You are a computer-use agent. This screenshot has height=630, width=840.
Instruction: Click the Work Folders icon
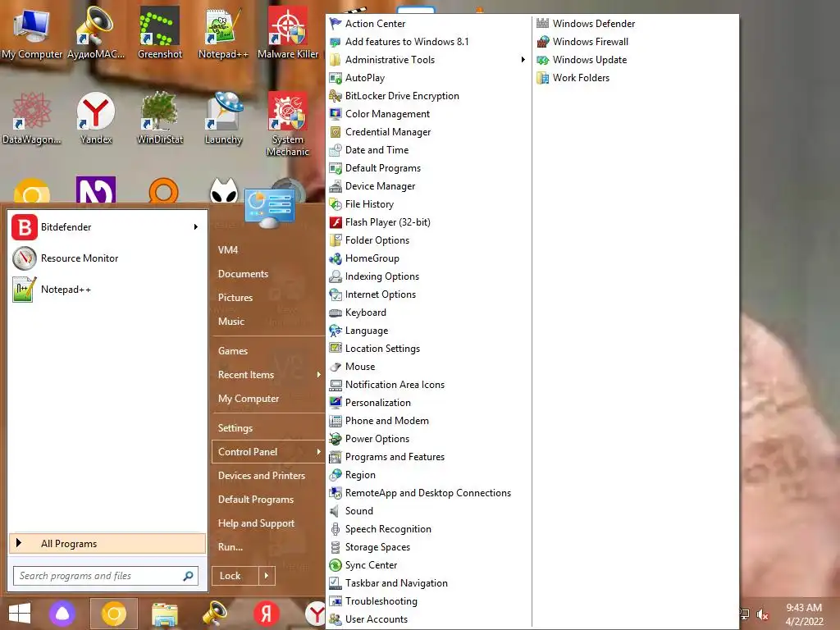(x=543, y=78)
